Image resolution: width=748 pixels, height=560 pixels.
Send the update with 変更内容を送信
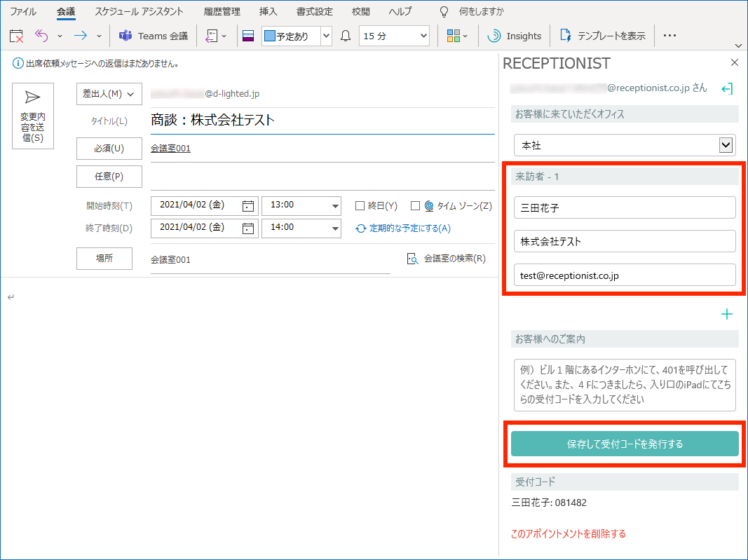click(x=32, y=116)
